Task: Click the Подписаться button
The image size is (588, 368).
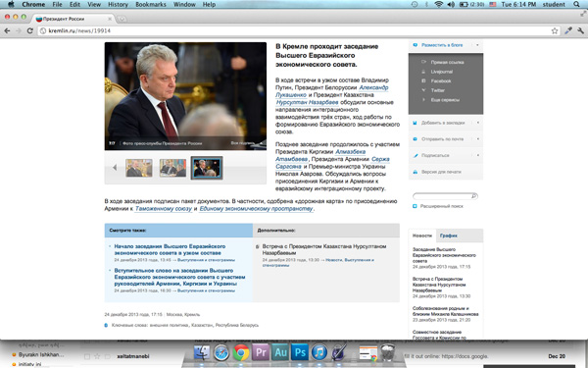Action: point(435,155)
